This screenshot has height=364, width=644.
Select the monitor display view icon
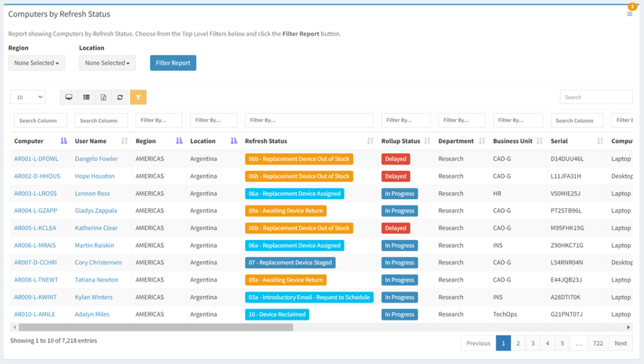(69, 97)
